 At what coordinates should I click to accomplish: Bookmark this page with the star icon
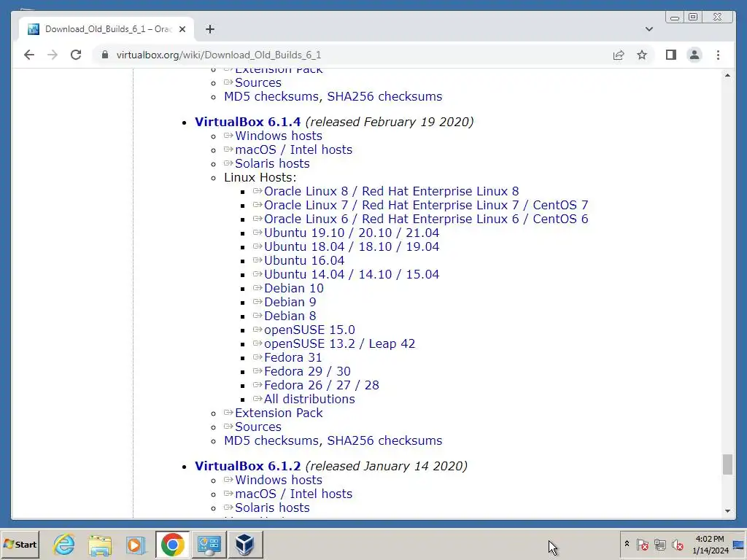click(642, 55)
